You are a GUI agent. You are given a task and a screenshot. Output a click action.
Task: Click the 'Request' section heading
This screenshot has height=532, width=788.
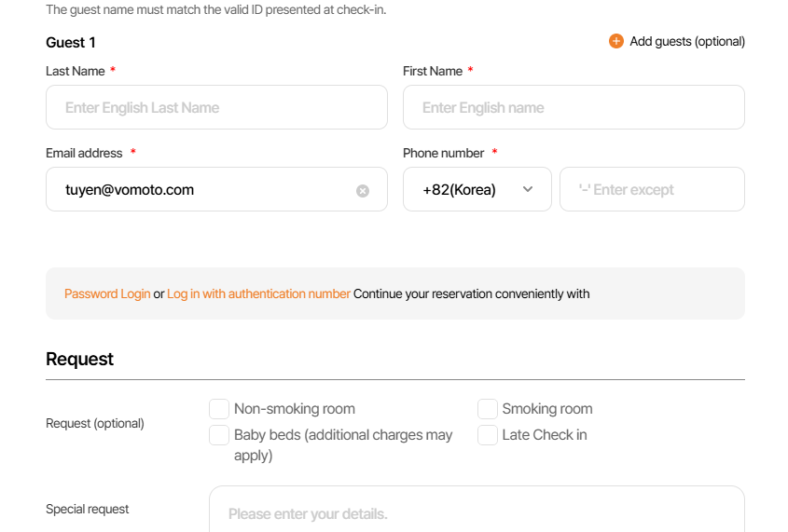(x=79, y=359)
